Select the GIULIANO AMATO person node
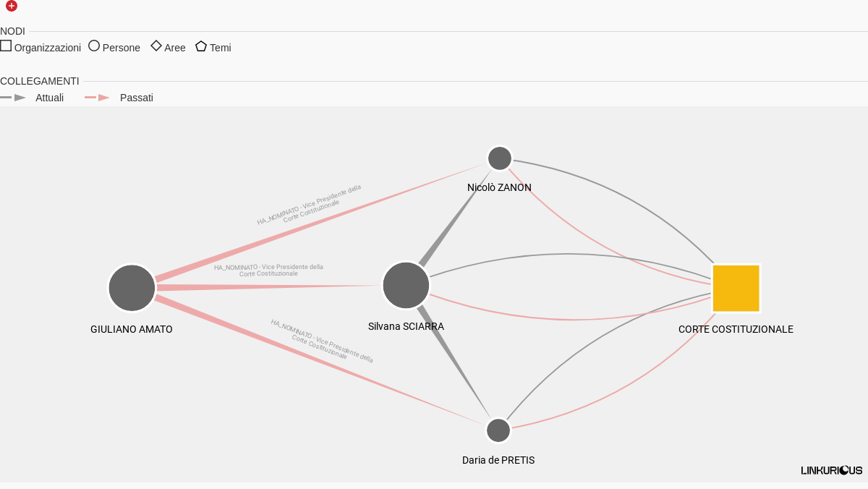The width and height of the screenshot is (868, 489). (132, 288)
